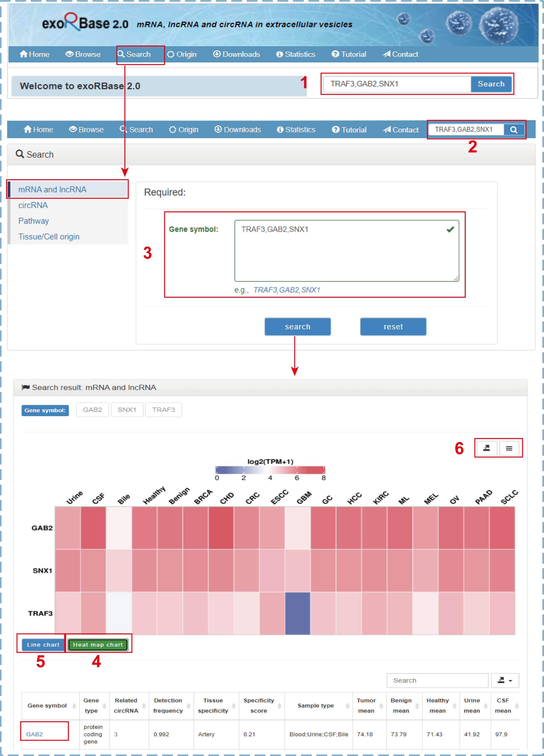Open Contact in the second navigation bar

(x=400, y=129)
